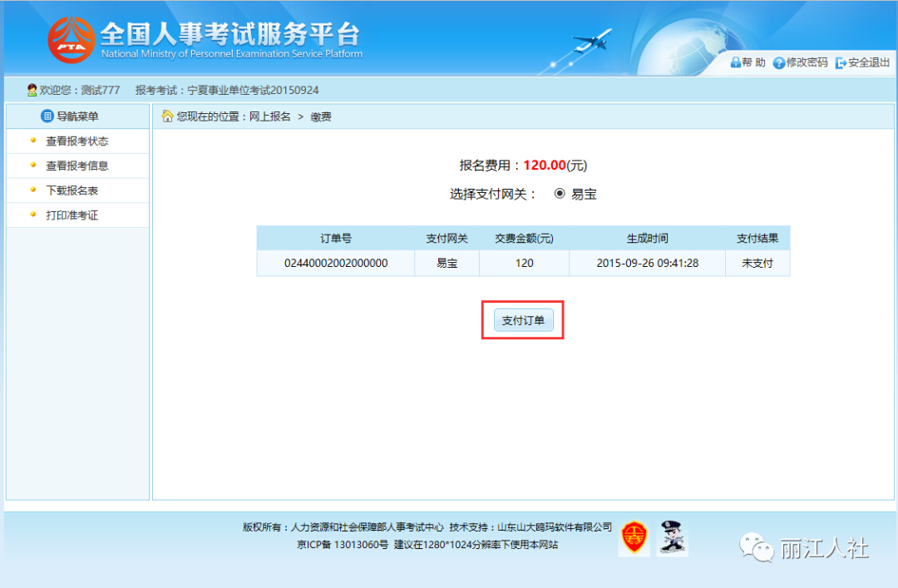Click the welcome user avatar icon
Screen dimensions: 898x588
32,90
